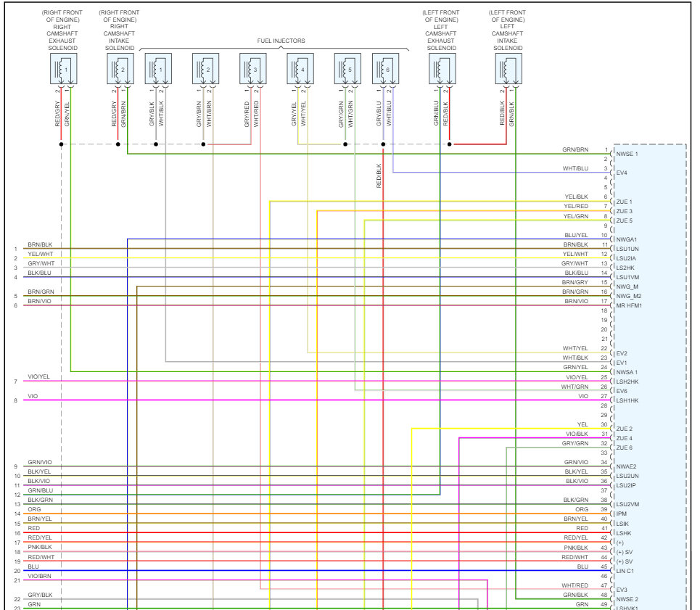Click splice dot below fuel injector 6
This screenshot has width=700, height=610.
click(x=383, y=144)
